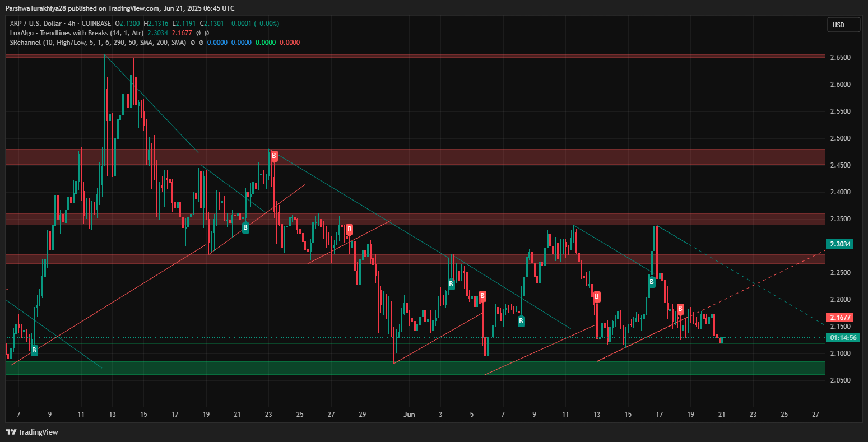
Task: Click the green B marker near May 8
Action: tap(34, 350)
